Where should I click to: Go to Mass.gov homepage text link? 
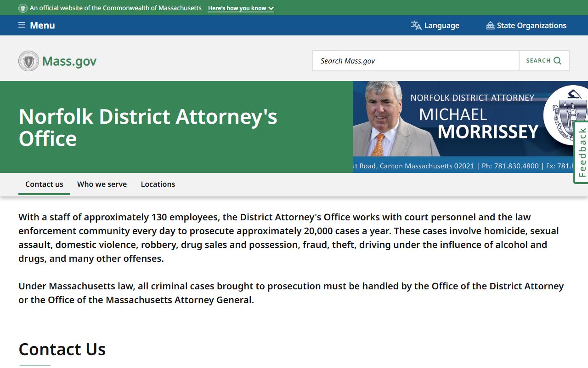click(x=69, y=61)
